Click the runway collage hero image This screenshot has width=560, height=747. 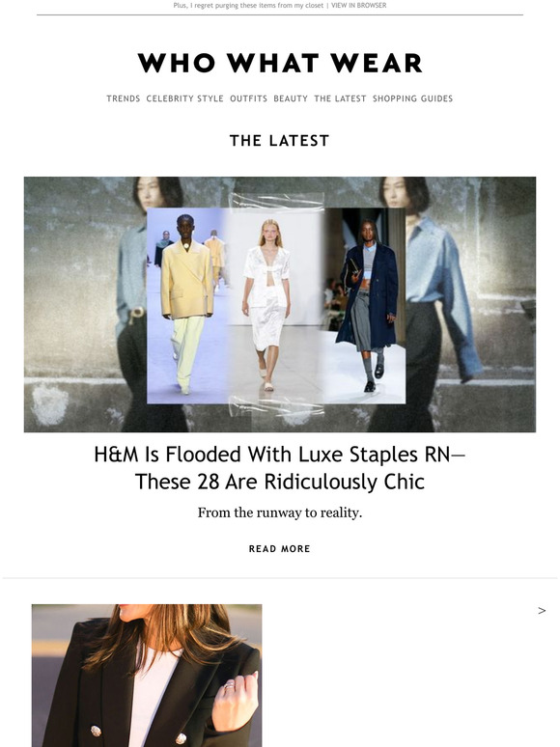[x=280, y=304]
